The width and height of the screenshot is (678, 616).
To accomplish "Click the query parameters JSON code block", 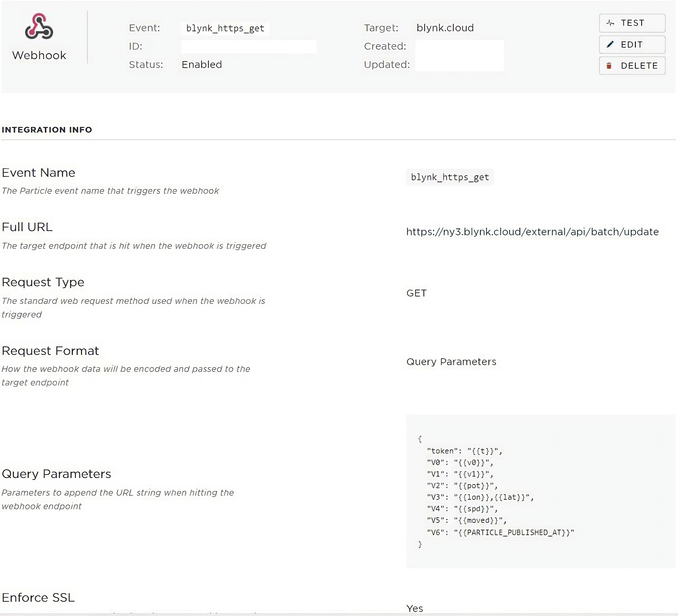I will point(540,491).
